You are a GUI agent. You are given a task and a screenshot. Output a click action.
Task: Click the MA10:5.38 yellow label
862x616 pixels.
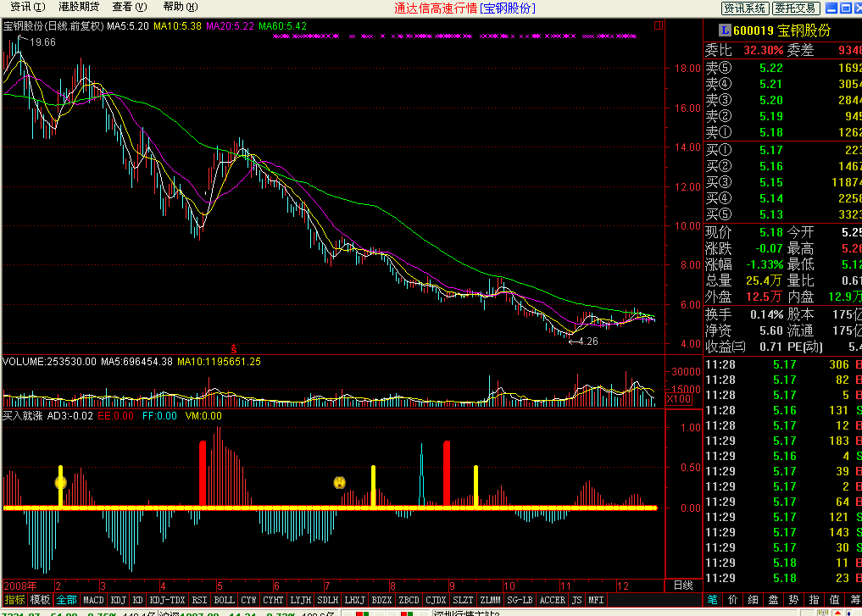coord(177,25)
